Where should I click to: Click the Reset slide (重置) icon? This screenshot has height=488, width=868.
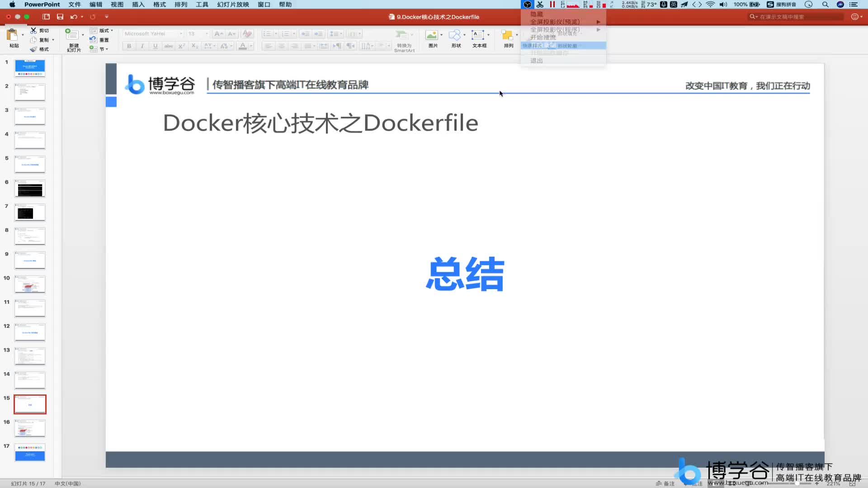pos(93,40)
